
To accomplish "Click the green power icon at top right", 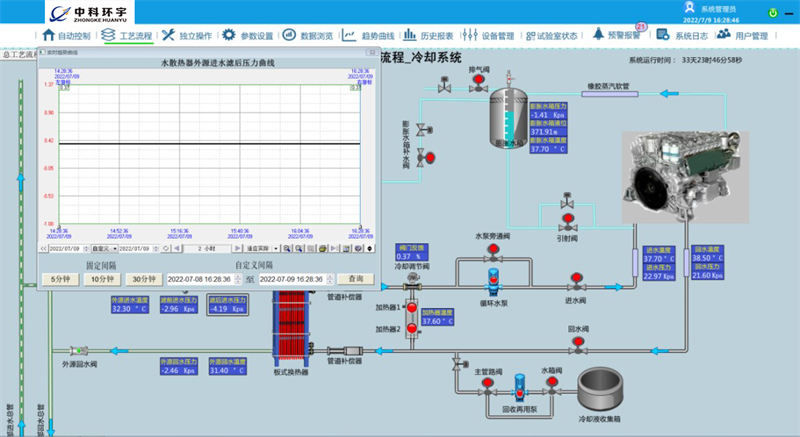I will click(x=772, y=13).
